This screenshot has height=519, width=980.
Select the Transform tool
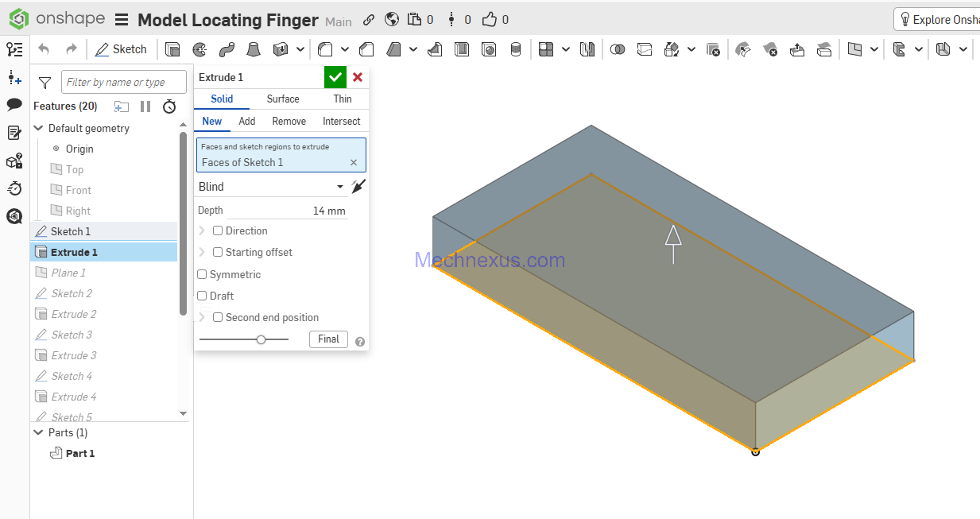pyautogui.click(x=672, y=49)
